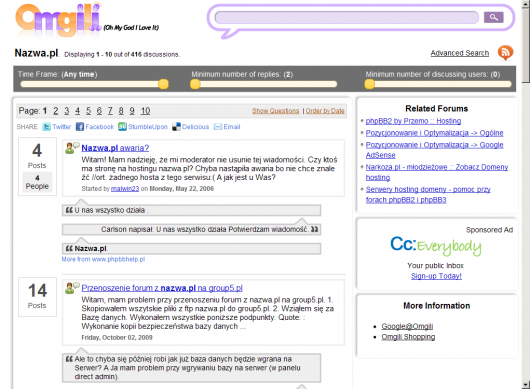Viewport: 530px width, 389px height.
Task: Click More from www.phpbbhelp.pl
Action: 103,259
